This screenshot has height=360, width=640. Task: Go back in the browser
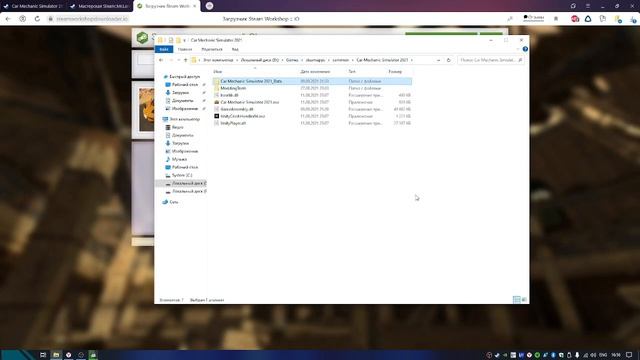click(x=8, y=19)
